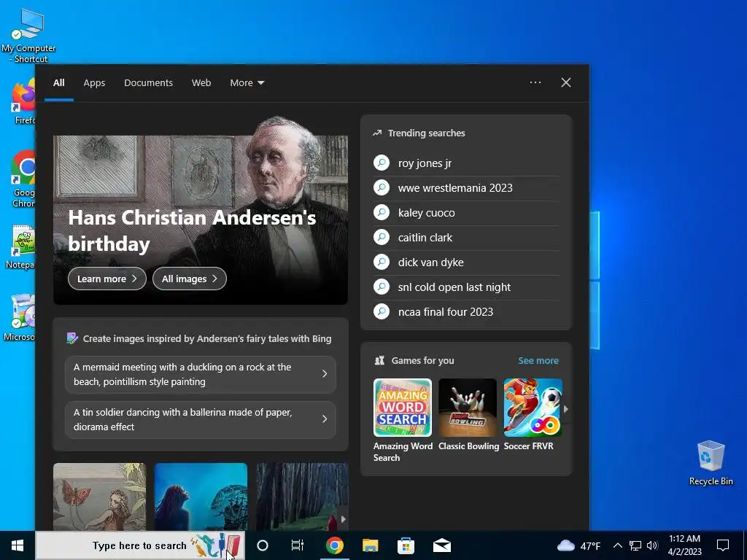Select the Google Chrome desktop shortcut
This screenshot has width=747, height=560.
pyautogui.click(x=23, y=179)
